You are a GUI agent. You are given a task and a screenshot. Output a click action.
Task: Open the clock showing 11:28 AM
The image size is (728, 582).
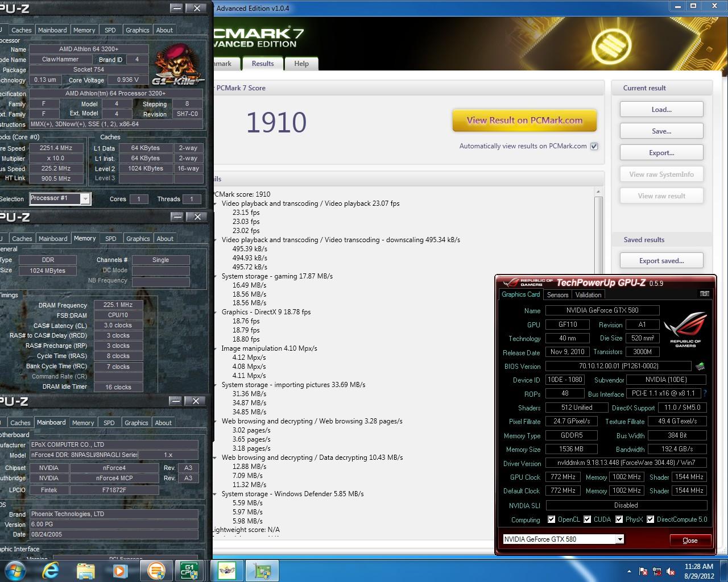click(x=699, y=571)
